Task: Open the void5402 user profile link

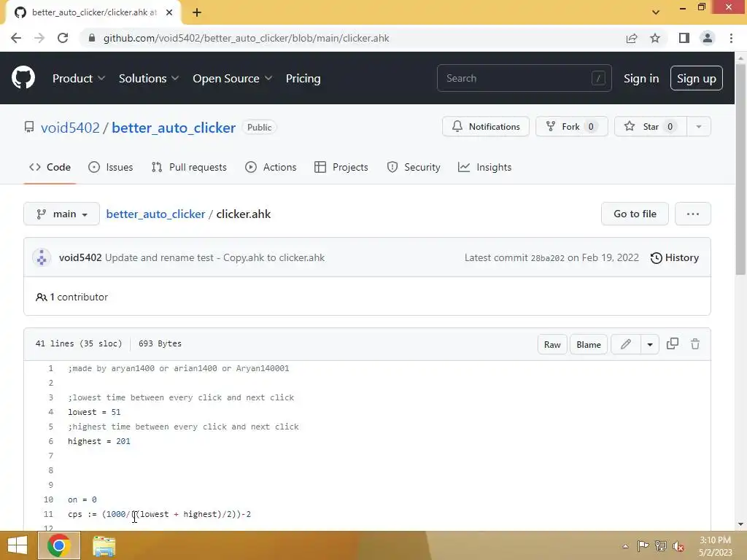Action: point(70,128)
